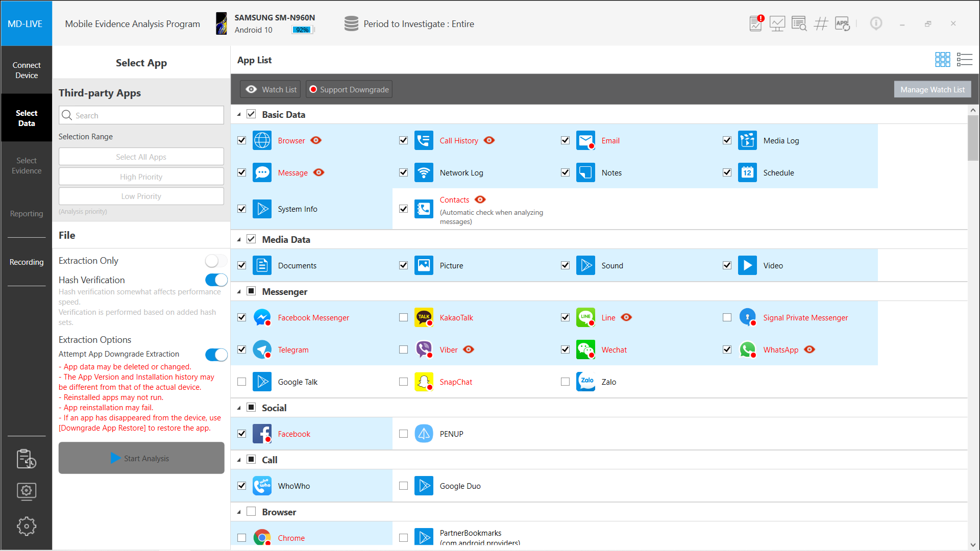Screen dimensions: 980x551
Task: Collapse the Media Data section
Action: 239,240
